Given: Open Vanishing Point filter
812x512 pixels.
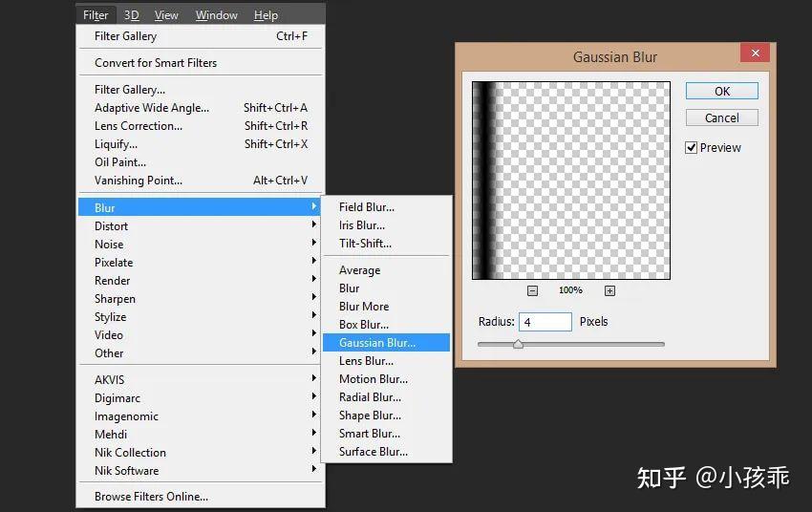Looking at the screenshot, I should 201,181.
